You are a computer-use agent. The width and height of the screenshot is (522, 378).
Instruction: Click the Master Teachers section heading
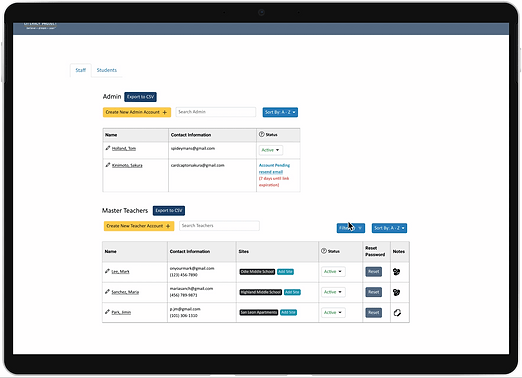pyautogui.click(x=125, y=211)
